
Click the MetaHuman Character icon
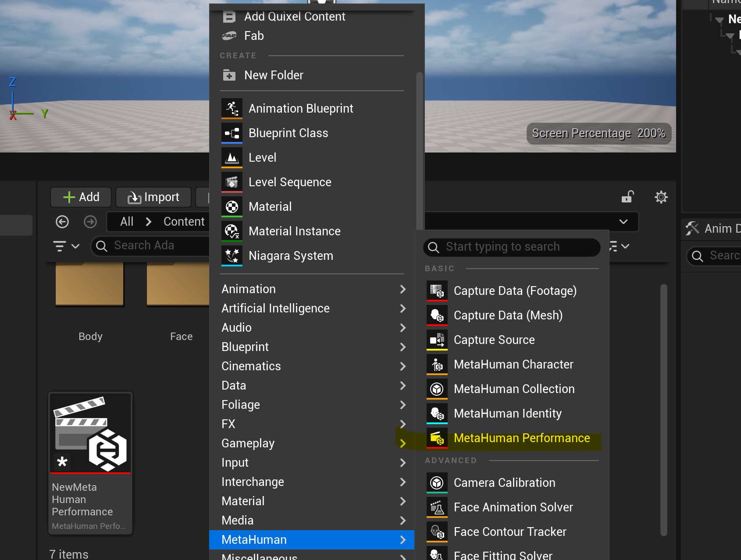coord(437,364)
